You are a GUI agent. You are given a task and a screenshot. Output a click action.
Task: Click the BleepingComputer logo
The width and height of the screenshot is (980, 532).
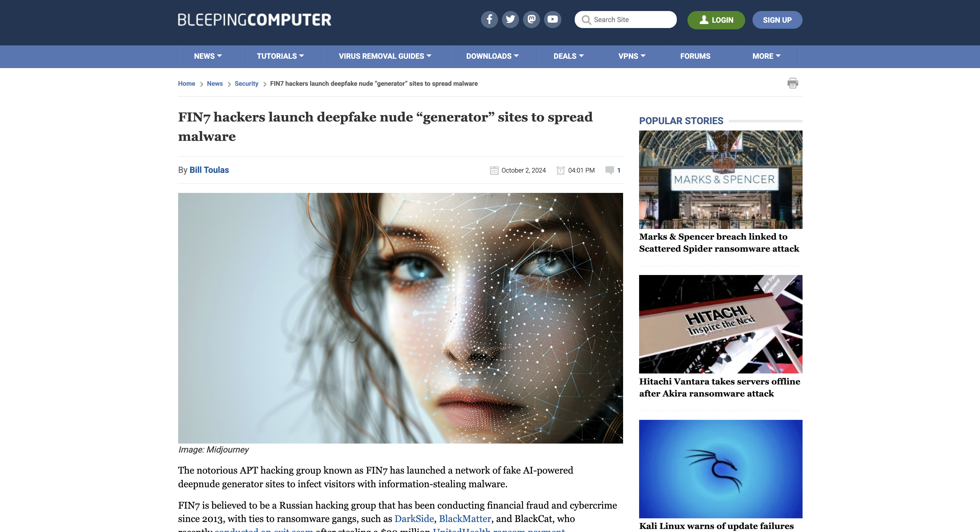point(255,20)
